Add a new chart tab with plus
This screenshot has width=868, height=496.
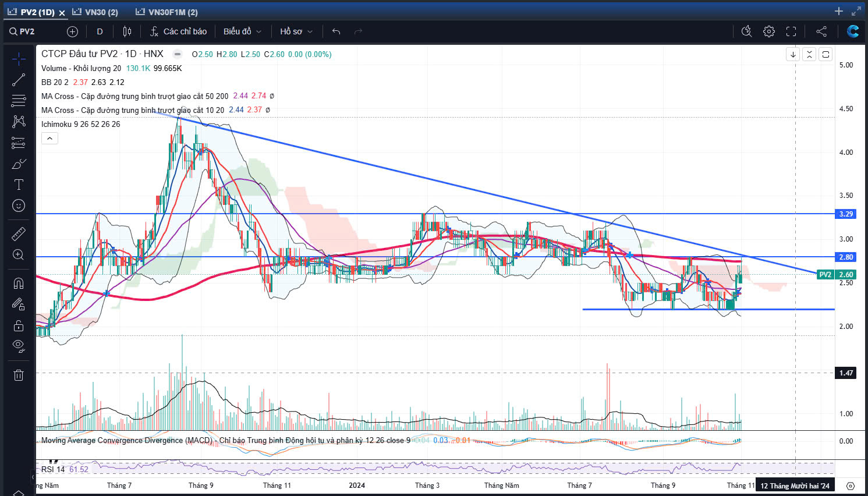coord(839,11)
